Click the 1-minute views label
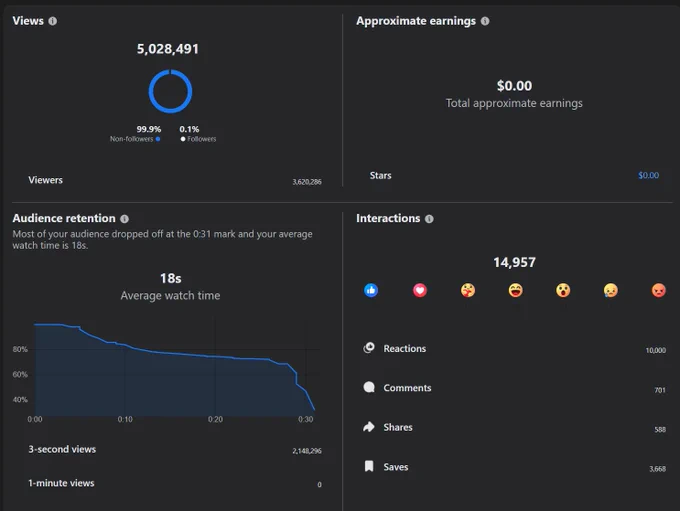 [61, 483]
